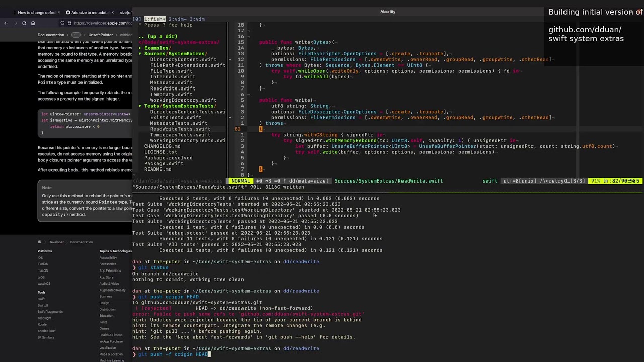Open TemporaryTests.swift in file tree
Viewport: 644px width, 362px height.
point(180,135)
